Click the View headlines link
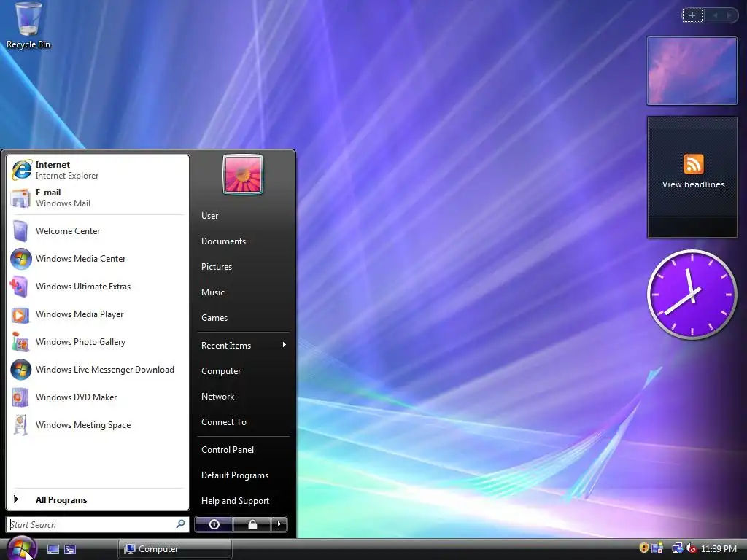Screen dimensions: 747x560 coord(693,184)
